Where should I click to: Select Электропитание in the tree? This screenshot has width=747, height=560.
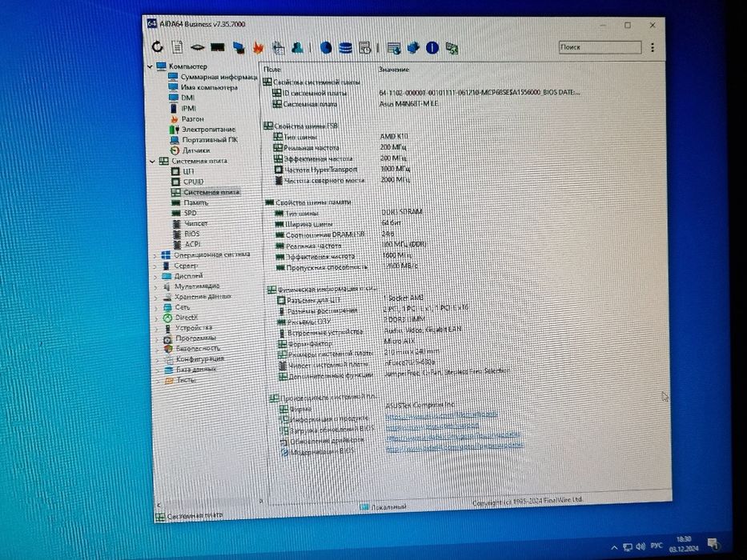(x=209, y=129)
